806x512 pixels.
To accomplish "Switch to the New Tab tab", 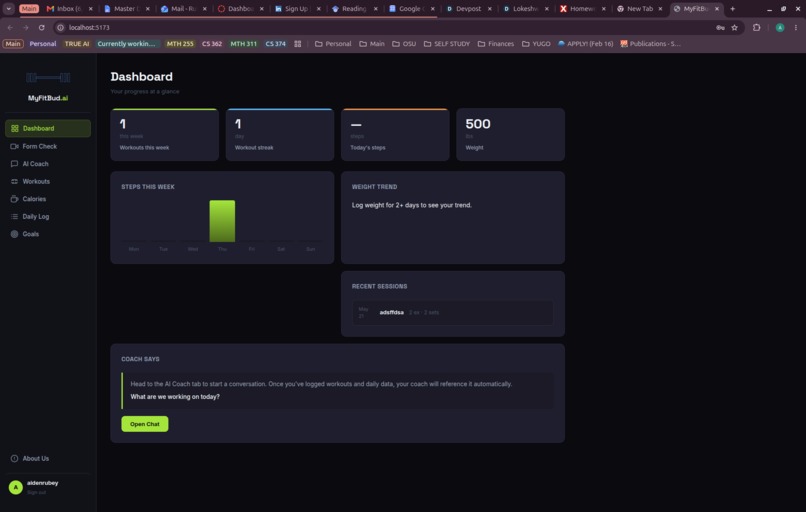I will coord(639,9).
